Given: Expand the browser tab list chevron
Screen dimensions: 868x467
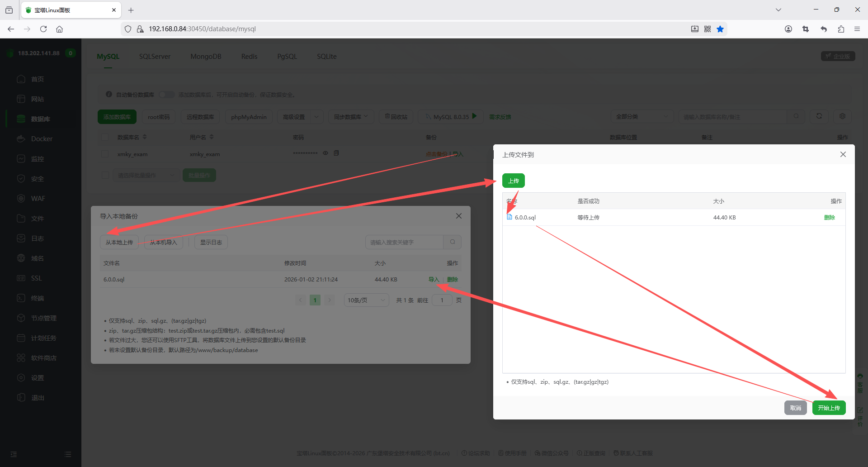Looking at the screenshot, I should [778, 10].
